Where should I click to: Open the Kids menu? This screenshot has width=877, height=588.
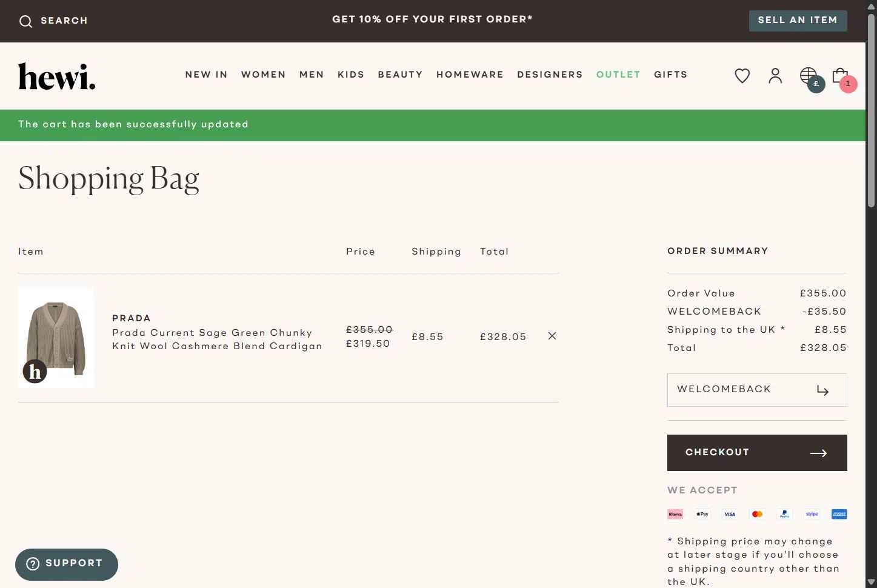[x=351, y=75]
